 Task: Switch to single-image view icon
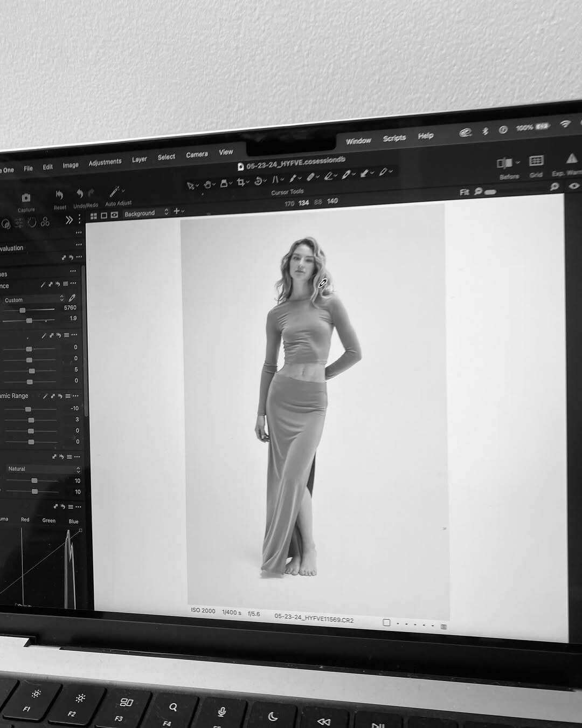click(104, 216)
